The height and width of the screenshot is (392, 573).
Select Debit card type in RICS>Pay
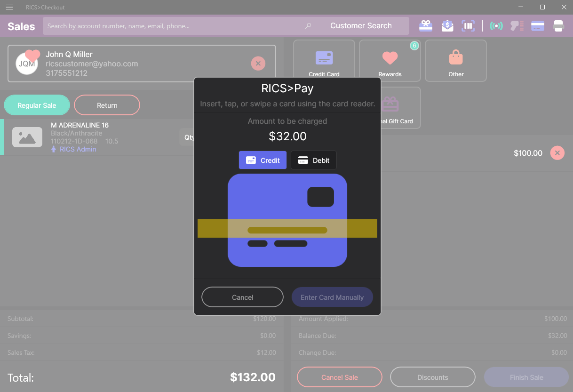314,160
